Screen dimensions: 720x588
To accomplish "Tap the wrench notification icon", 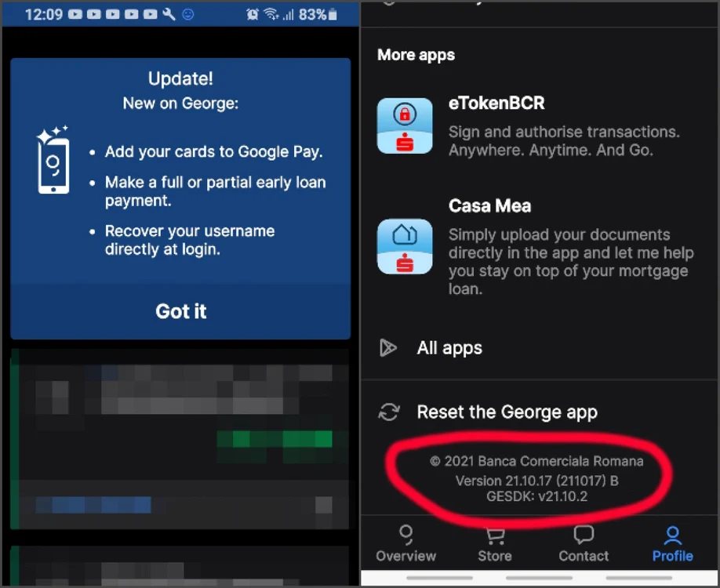I will [169, 14].
